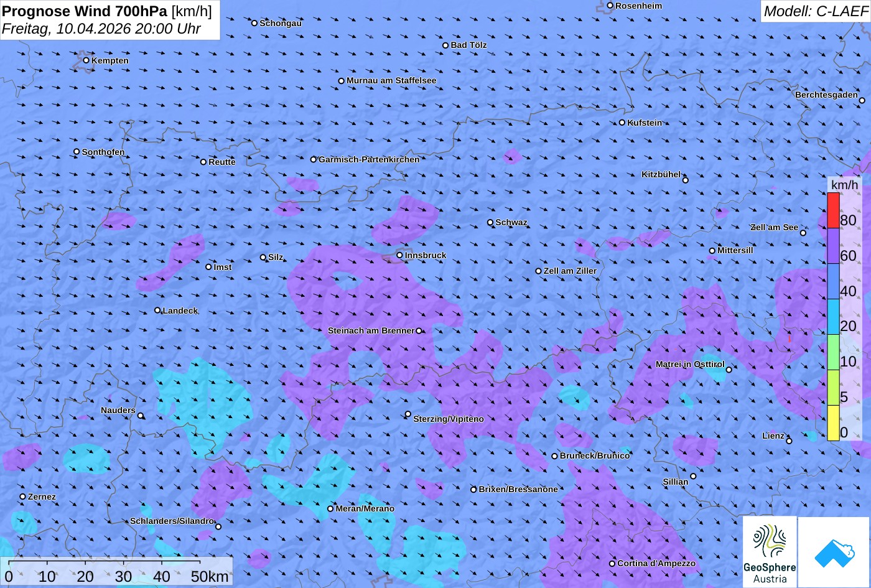
Task: Click the Nauders city marker dot
Action: tap(141, 416)
